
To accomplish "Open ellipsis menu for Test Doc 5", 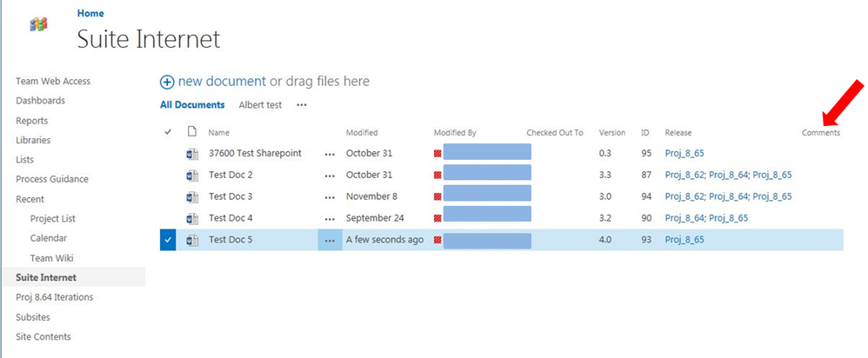I will tap(330, 241).
